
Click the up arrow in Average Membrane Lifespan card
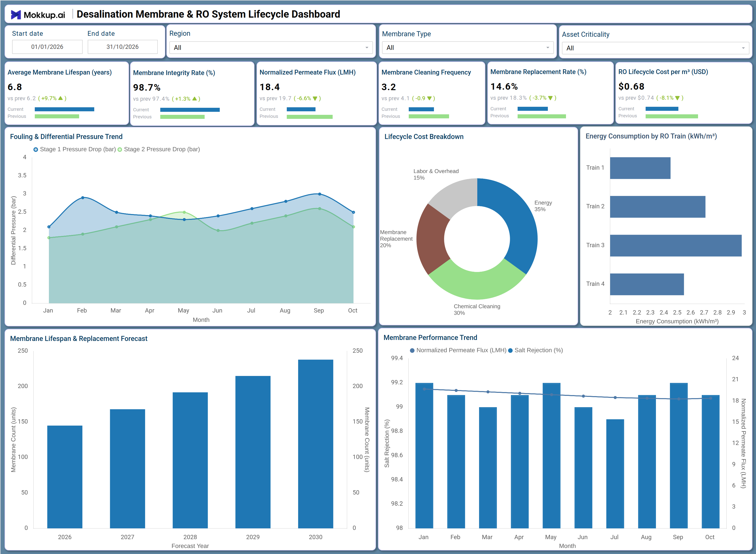(60, 98)
